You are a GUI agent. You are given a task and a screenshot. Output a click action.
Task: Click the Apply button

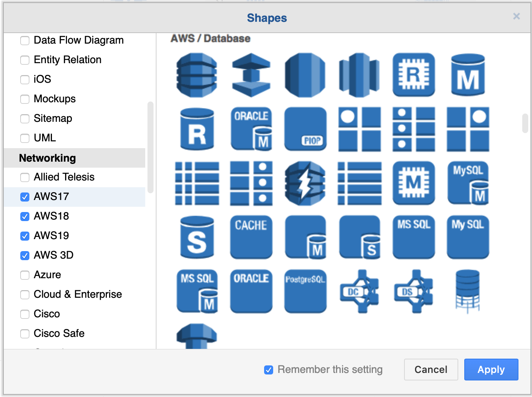pos(491,370)
